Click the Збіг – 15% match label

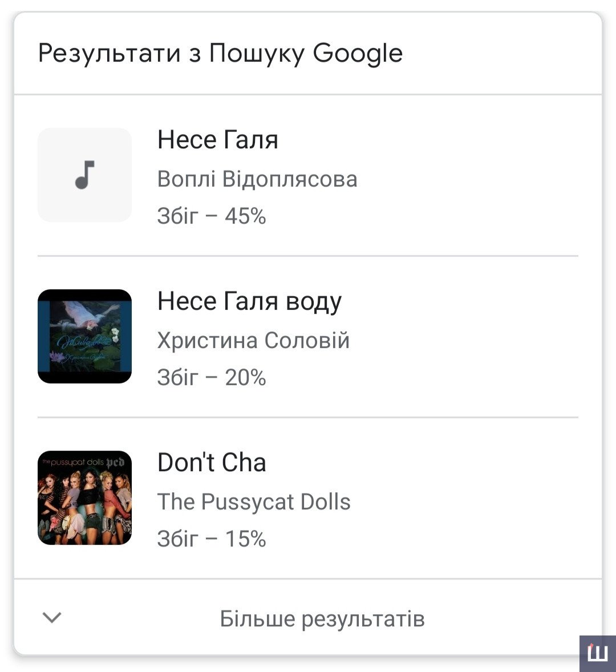212,539
